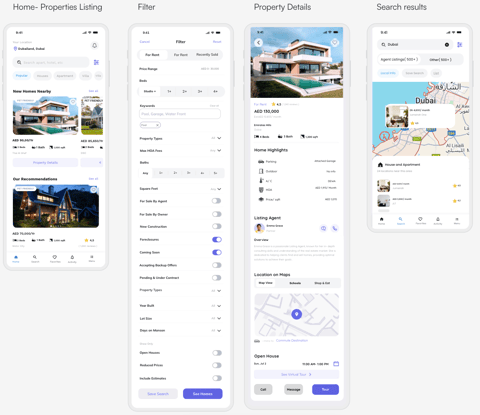Open Search tab in Home screen bottom bar

point(35,259)
